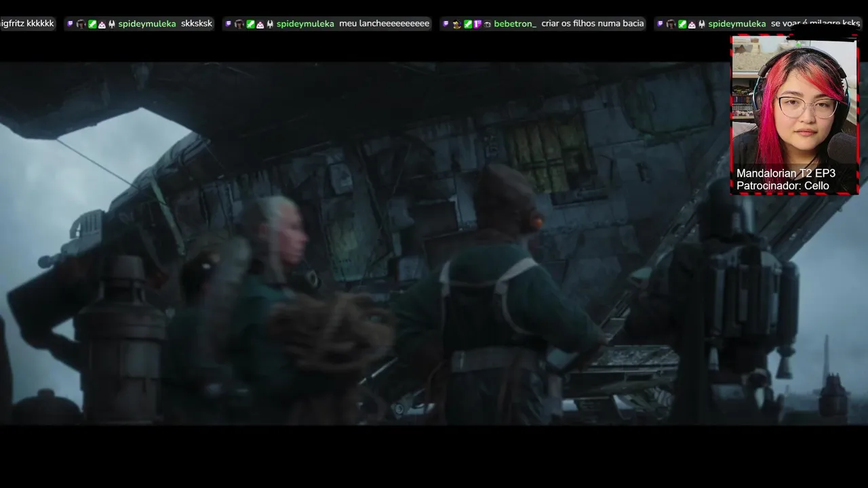Screen dimensions: 868x488
Task: Open spideymuleka username in 'se voar é milagre' message
Action: click(x=737, y=24)
